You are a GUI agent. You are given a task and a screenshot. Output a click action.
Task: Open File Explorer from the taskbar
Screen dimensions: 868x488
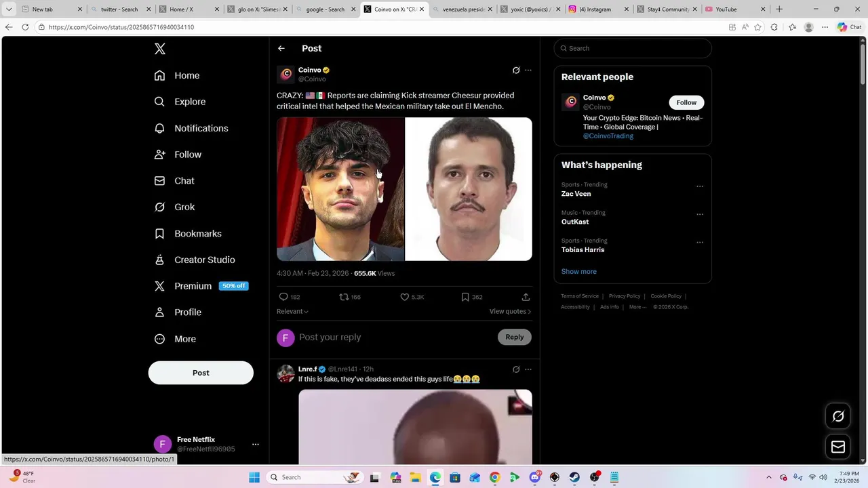click(415, 477)
